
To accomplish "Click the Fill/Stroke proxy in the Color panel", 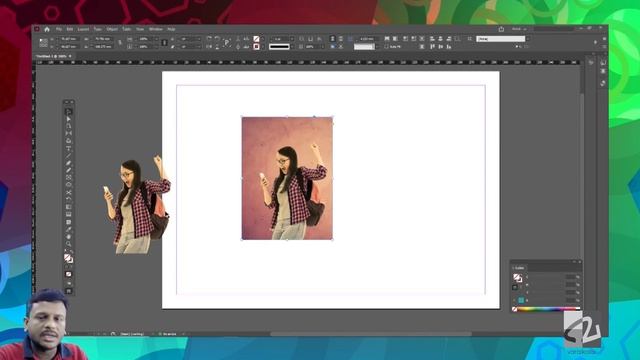I will [518, 278].
